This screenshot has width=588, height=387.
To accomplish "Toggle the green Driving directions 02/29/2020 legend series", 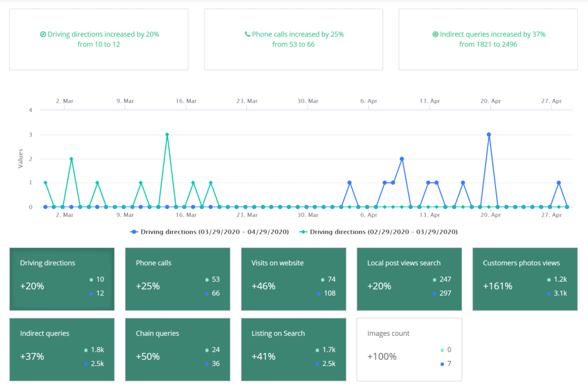I will pyautogui.click(x=378, y=232).
